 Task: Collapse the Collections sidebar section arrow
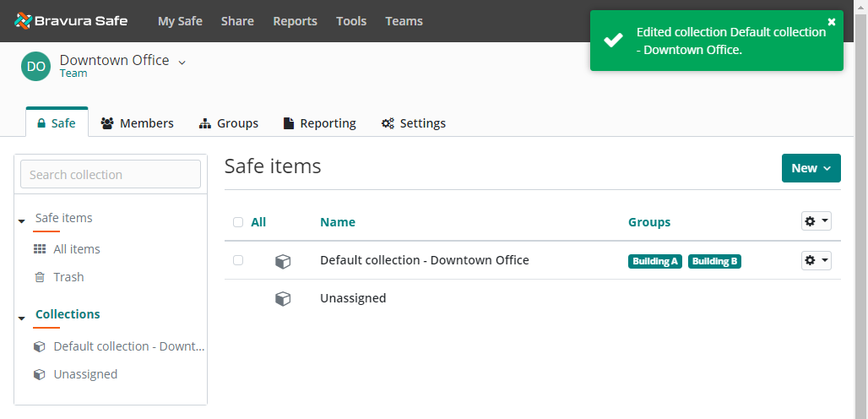[22, 318]
